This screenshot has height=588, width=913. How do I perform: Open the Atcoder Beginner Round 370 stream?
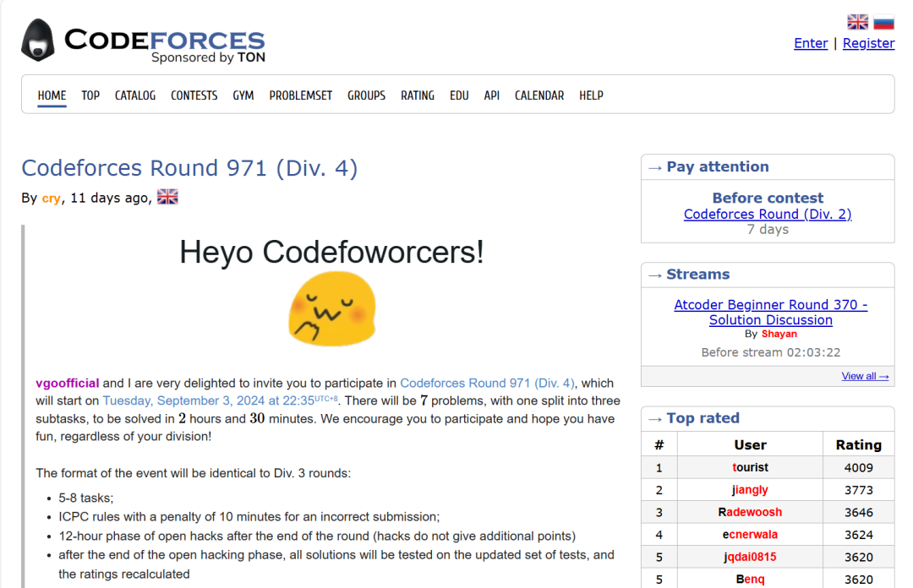coord(770,312)
